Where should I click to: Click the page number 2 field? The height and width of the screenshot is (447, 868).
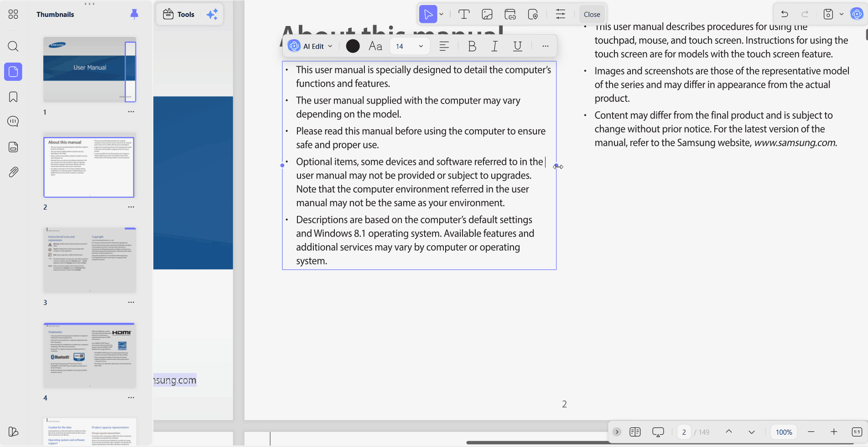(x=684, y=432)
